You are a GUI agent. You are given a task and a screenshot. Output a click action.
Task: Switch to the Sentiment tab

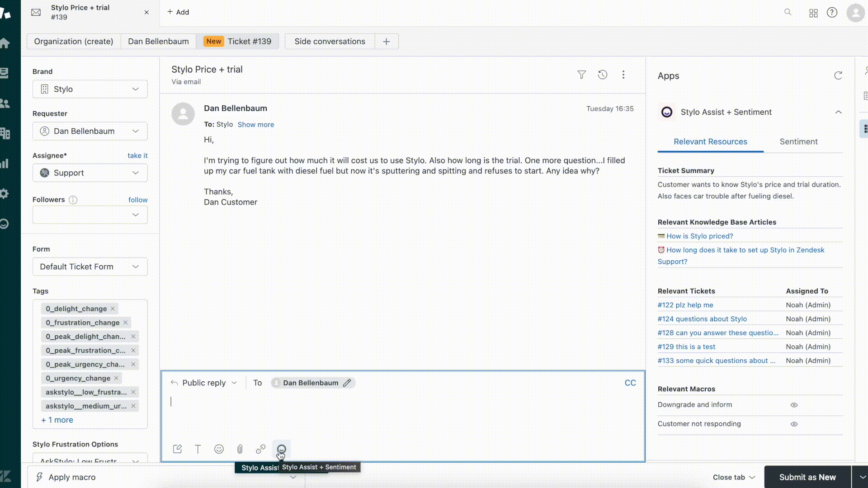tap(798, 142)
